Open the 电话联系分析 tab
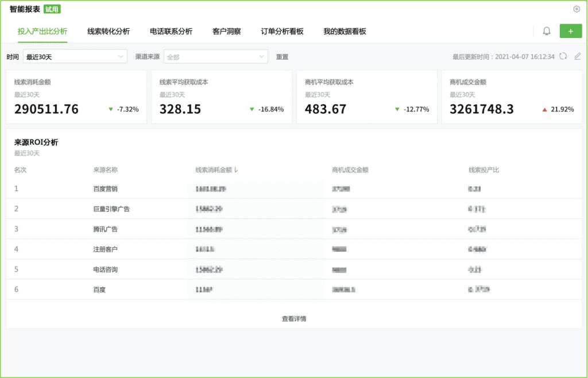This screenshot has height=378, width=588. point(171,32)
